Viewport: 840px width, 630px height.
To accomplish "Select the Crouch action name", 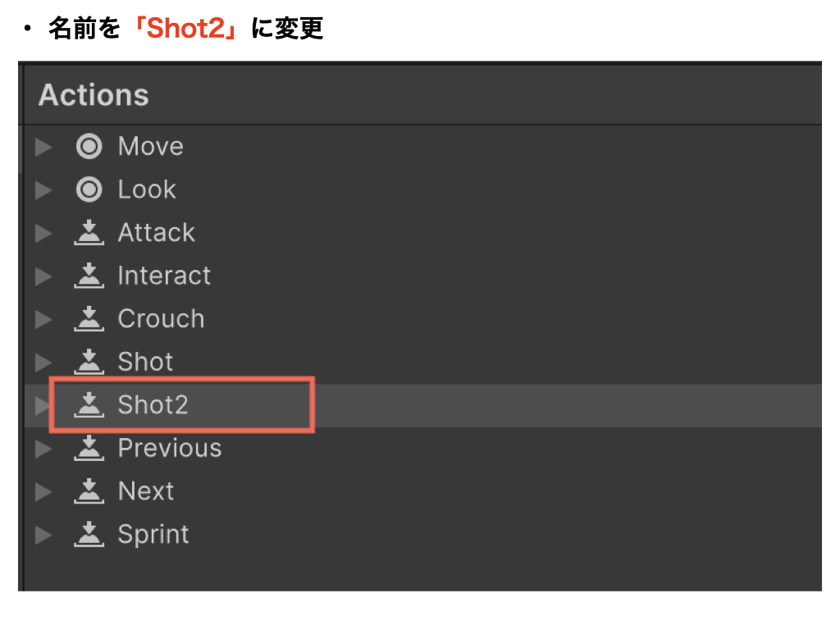I will click(x=161, y=318).
